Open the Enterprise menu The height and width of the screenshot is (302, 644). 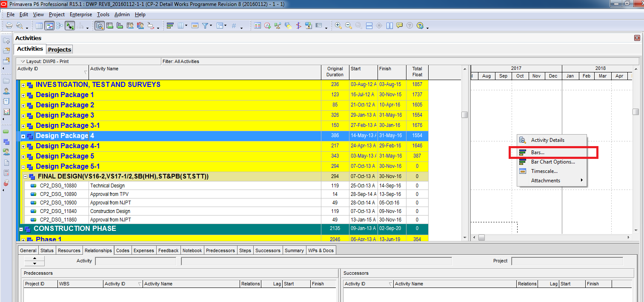pyautogui.click(x=81, y=14)
